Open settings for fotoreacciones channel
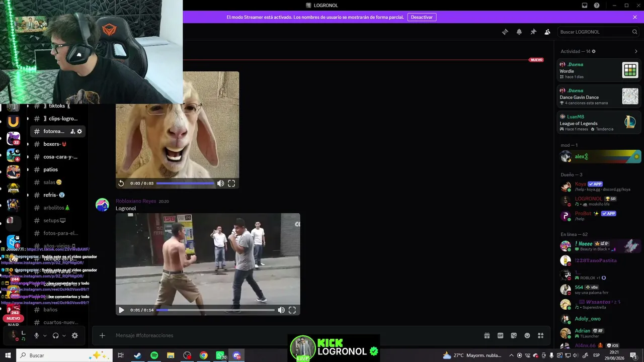The width and height of the screenshot is (644, 362). [79, 131]
